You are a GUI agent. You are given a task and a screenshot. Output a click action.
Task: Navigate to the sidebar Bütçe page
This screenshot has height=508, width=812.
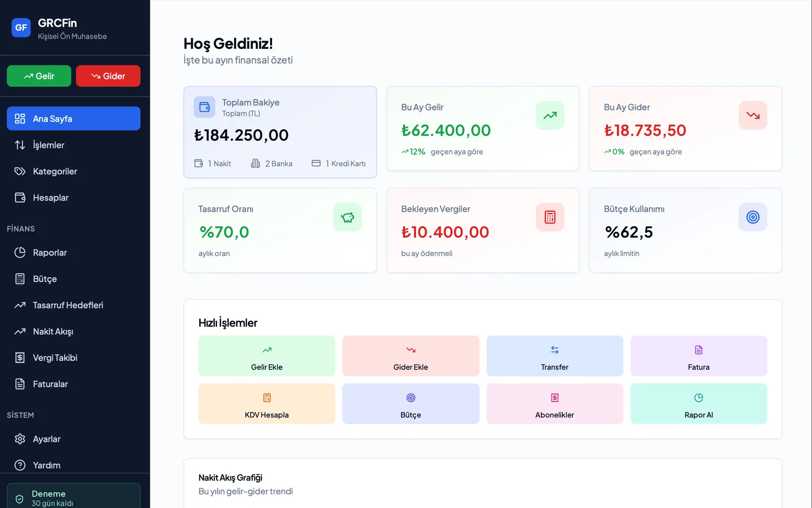pos(74,279)
